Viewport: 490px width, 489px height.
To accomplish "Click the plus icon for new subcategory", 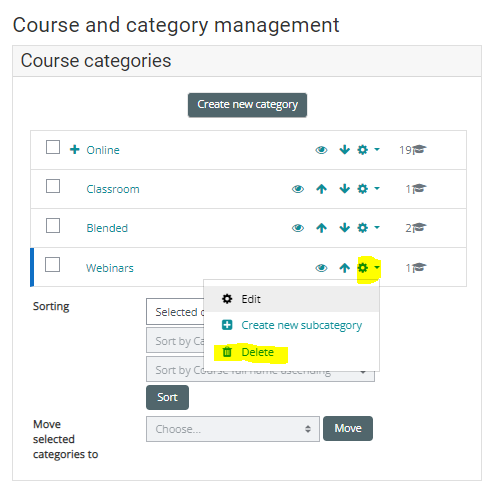I will click(x=227, y=325).
